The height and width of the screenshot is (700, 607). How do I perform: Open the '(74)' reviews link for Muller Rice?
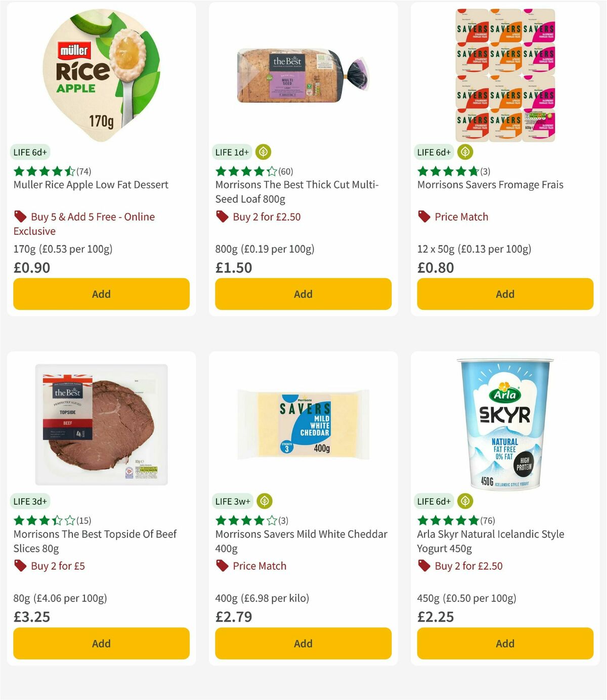point(83,171)
